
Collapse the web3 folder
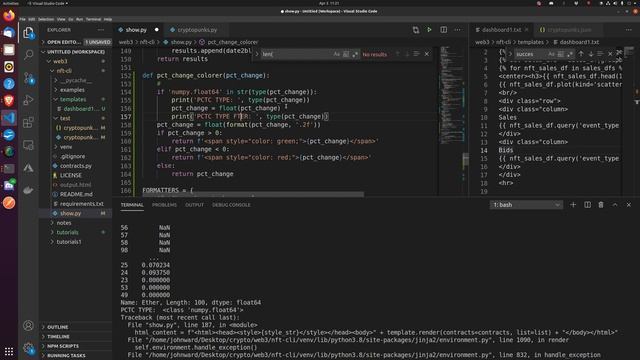(76, 61)
